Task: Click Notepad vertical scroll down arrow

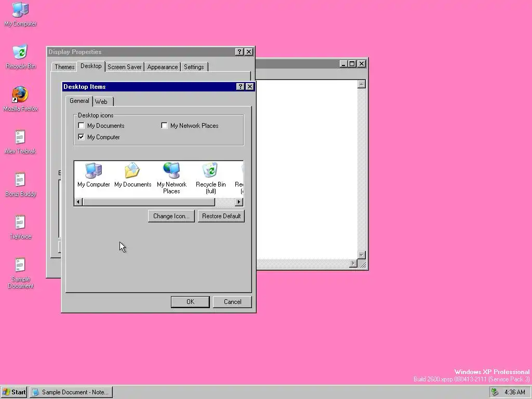Action: pos(362,255)
